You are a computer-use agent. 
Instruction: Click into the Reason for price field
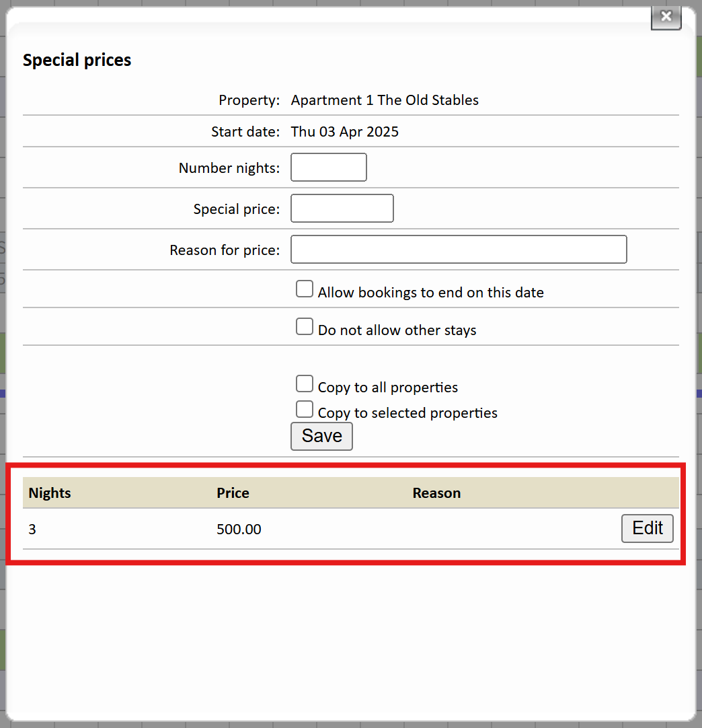click(459, 250)
